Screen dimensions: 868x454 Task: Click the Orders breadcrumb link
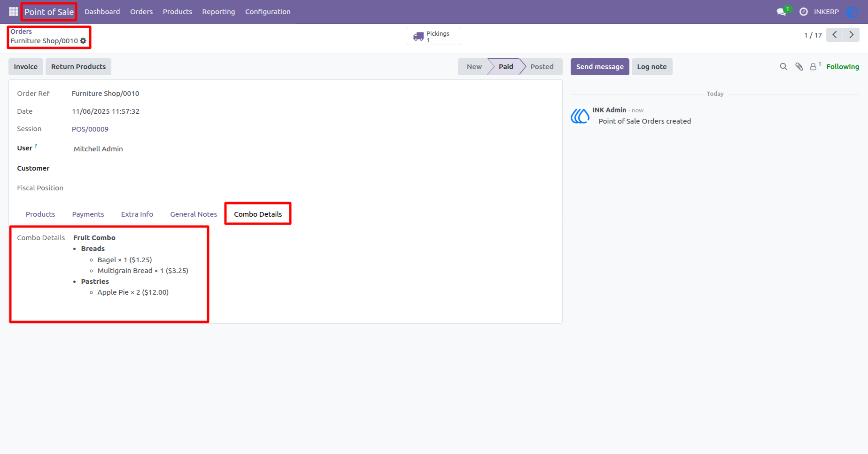(x=21, y=31)
